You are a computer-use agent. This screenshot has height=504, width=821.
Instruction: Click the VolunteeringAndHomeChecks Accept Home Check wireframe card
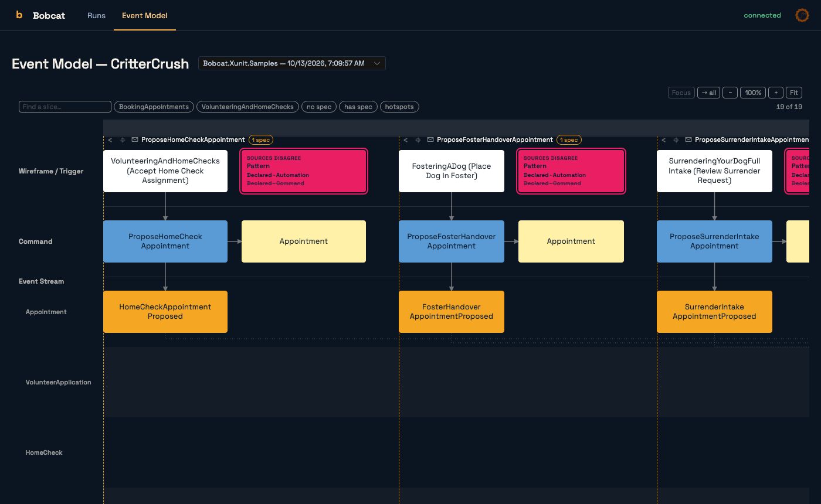pos(165,171)
